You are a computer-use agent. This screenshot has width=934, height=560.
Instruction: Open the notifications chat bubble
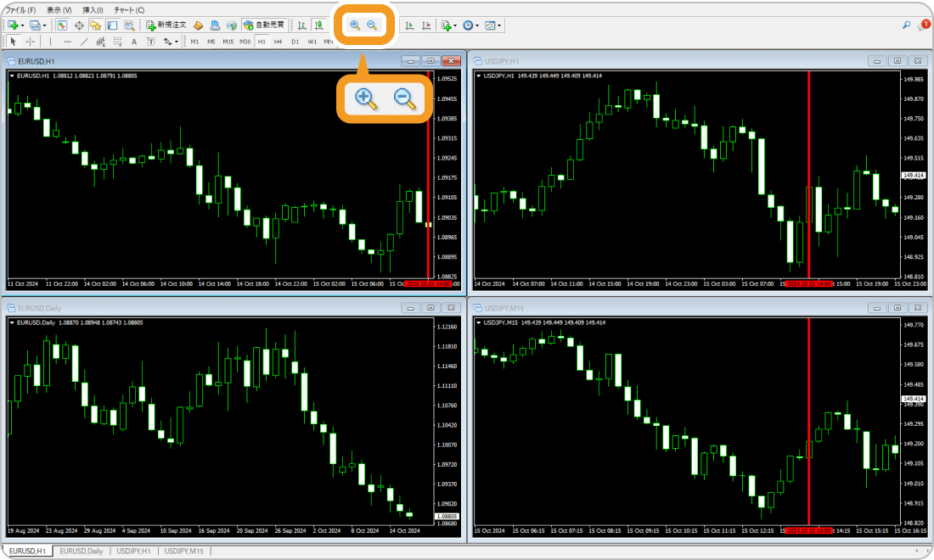point(924,25)
